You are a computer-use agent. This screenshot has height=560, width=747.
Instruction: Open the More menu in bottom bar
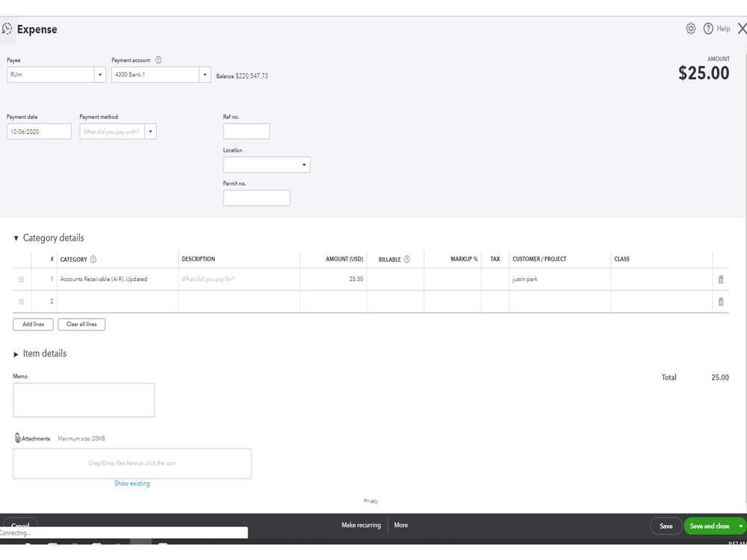[x=401, y=526]
